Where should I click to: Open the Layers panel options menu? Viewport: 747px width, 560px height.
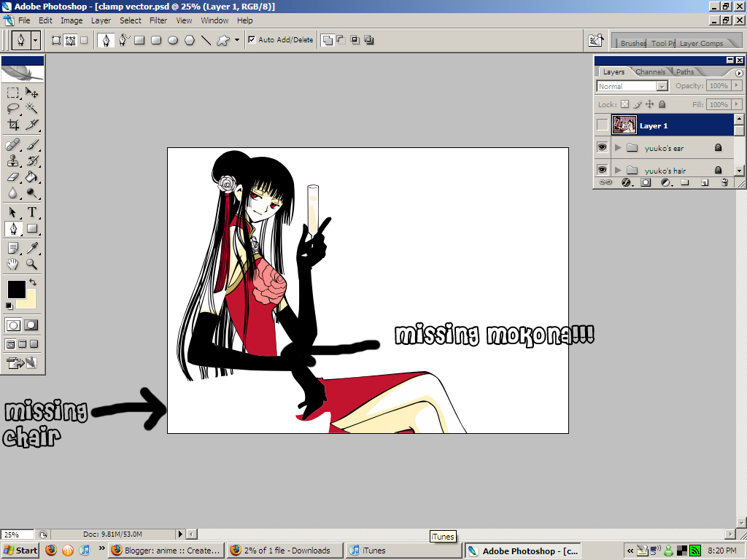click(x=739, y=73)
